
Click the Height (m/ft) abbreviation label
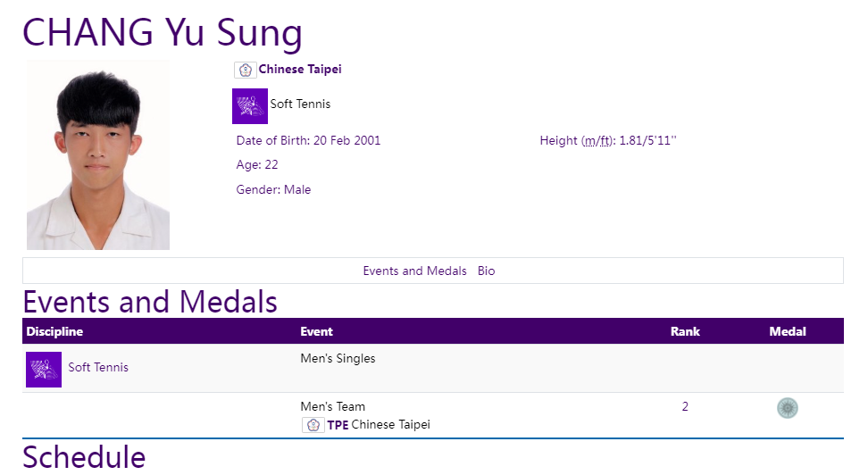click(x=597, y=140)
